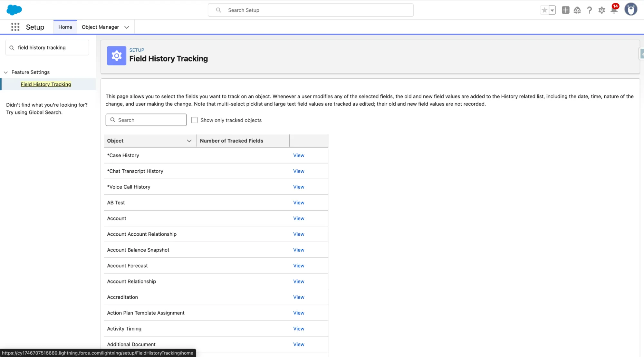Screen dimensions: 644x357
Task: Open Setup gear menu
Action: click(601, 10)
